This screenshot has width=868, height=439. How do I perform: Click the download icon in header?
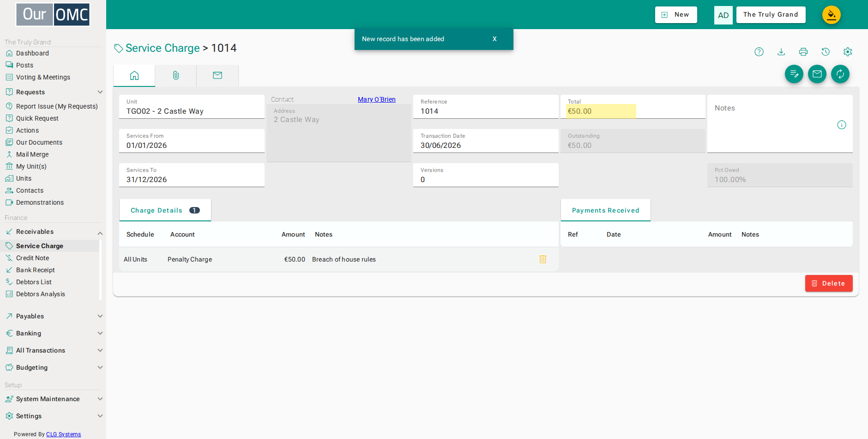coord(781,52)
